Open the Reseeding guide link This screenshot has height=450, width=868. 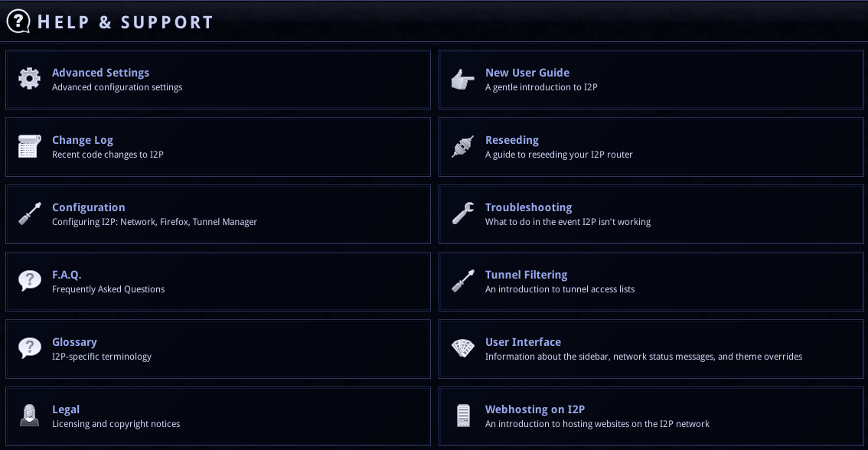point(512,140)
